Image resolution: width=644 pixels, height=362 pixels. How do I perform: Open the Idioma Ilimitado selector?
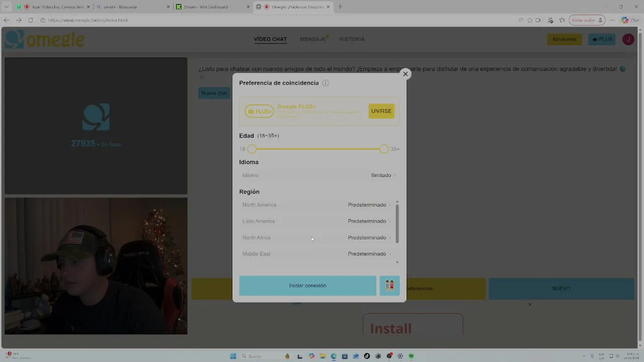[x=319, y=175]
